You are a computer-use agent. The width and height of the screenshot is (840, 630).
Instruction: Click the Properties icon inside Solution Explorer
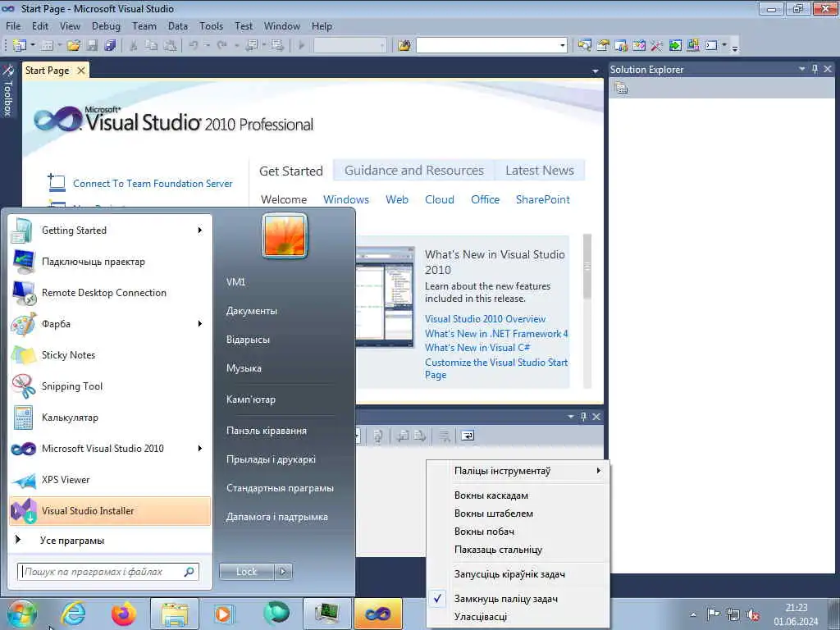point(621,88)
